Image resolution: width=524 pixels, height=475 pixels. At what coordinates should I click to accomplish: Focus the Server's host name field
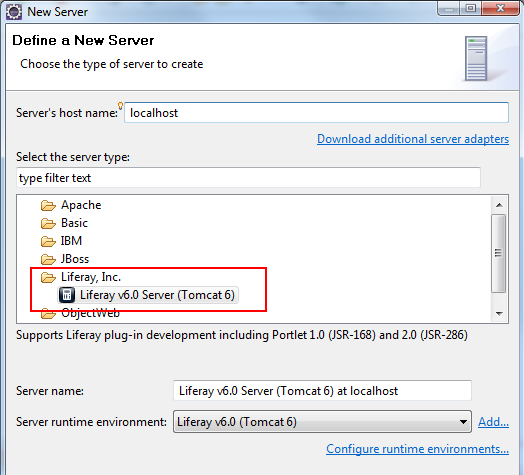coord(316,113)
